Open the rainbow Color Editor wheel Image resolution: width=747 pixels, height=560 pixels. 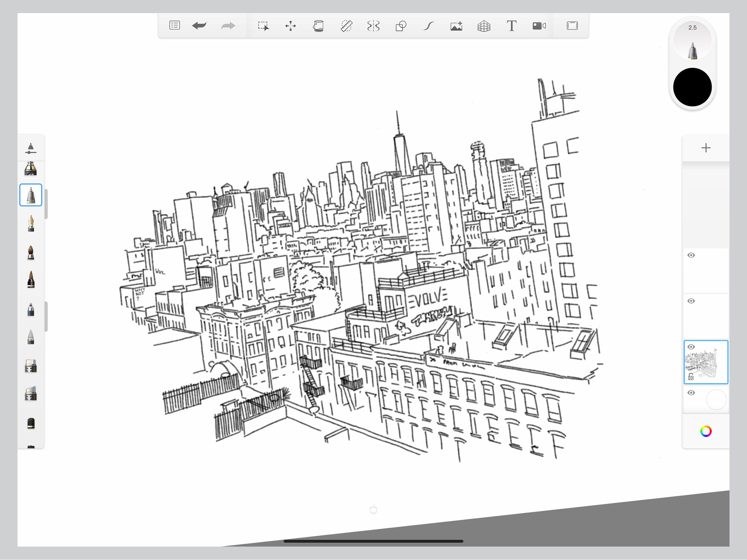click(x=706, y=431)
